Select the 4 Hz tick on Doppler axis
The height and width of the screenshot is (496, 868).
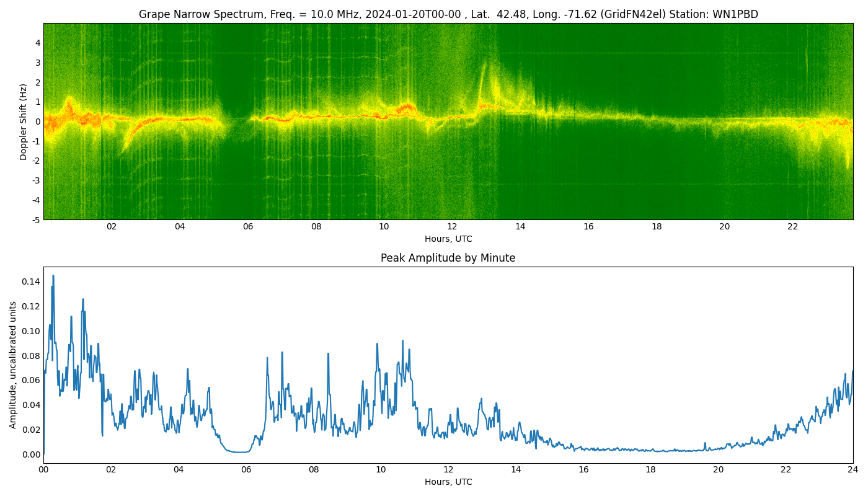[x=37, y=43]
